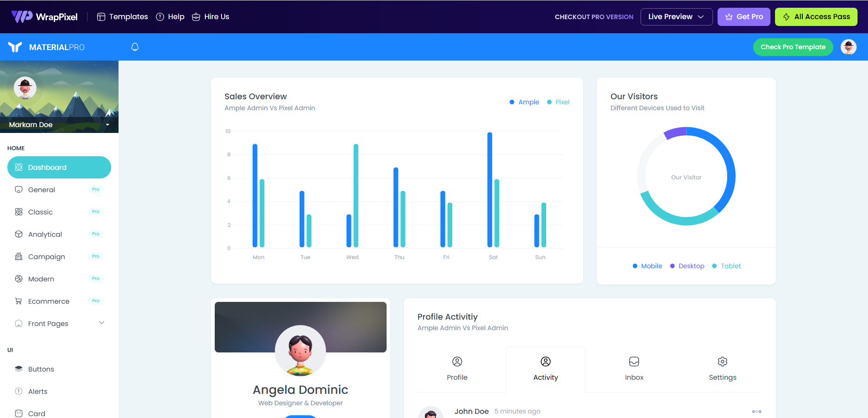Open the notification bell
The height and width of the screenshot is (418, 868).
(x=135, y=47)
